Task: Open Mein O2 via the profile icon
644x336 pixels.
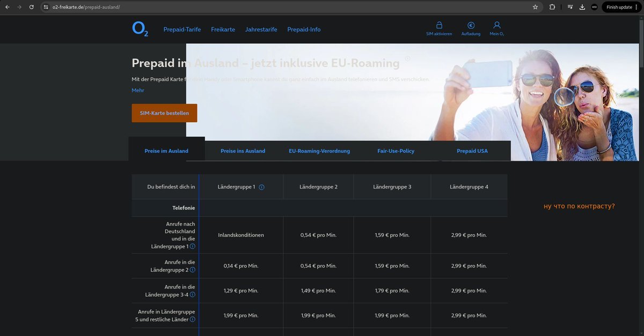Action: point(496,25)
